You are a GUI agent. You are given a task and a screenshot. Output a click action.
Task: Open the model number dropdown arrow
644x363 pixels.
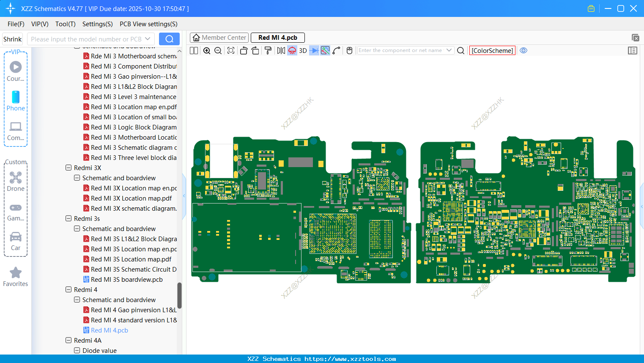148,39
